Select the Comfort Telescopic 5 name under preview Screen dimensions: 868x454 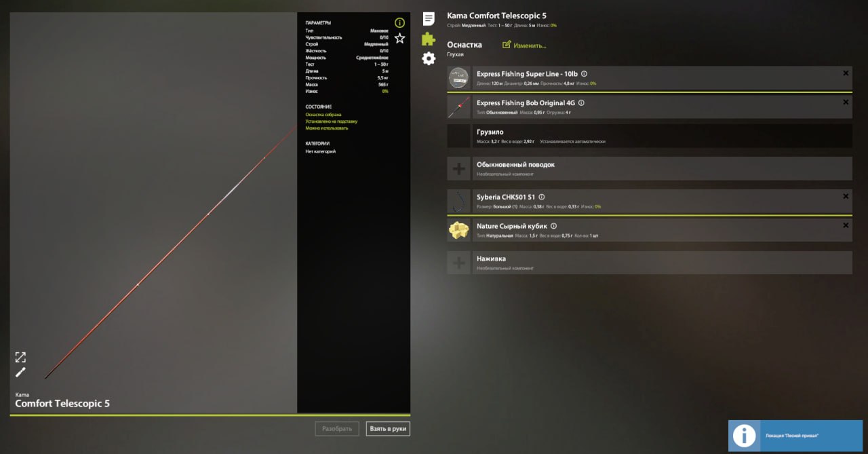point(62,404)
